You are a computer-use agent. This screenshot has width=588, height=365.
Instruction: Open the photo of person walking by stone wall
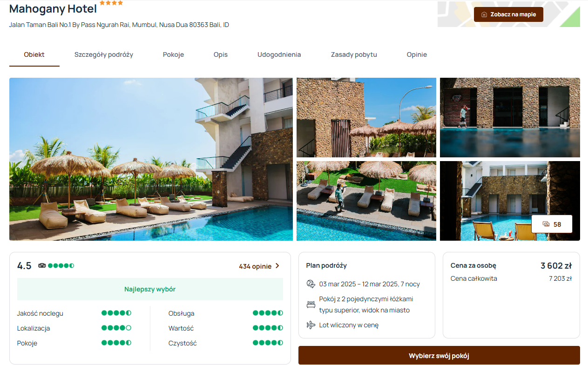[x=510, y=117]
